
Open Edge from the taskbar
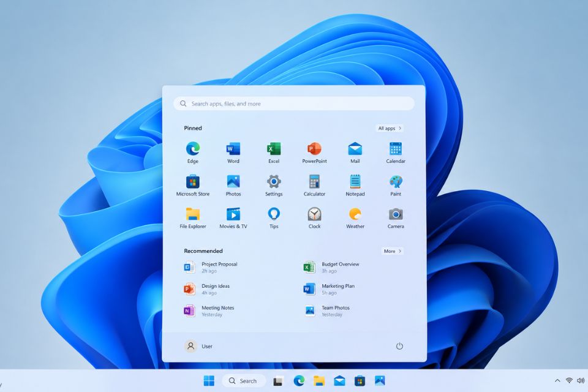pos(299,381)
